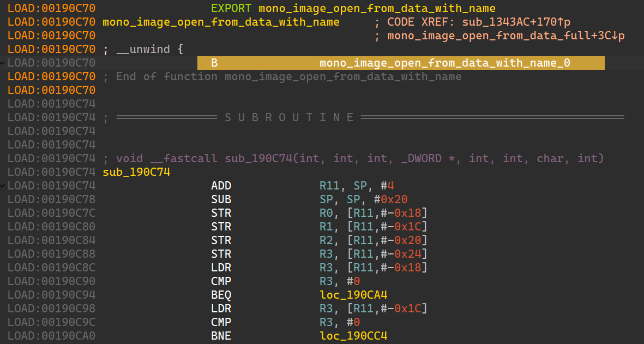
Task: Click the sub_190C74 function prototype comment
Action: pyautogui.click(x=353, y=159)
